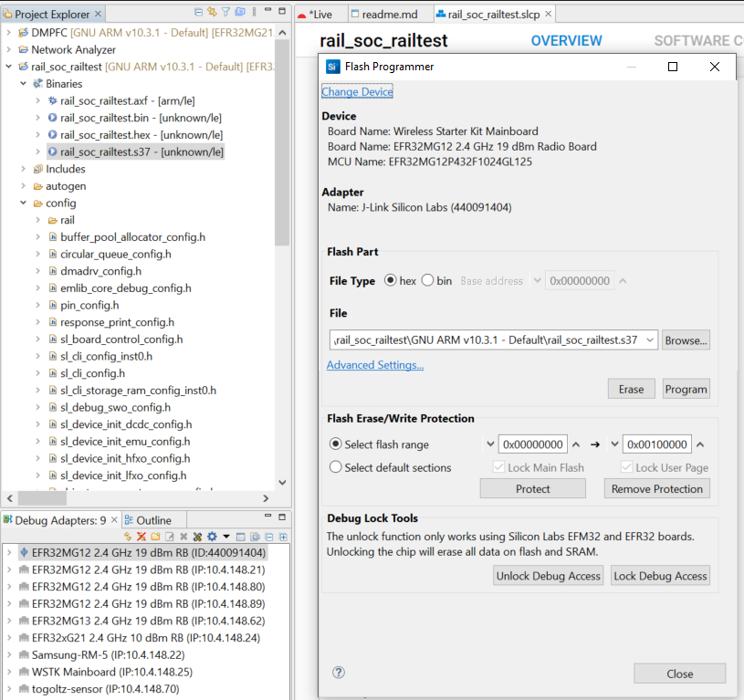
Task: Click the connect adapter icon in Debug Adapters
Action: [127, 537]
